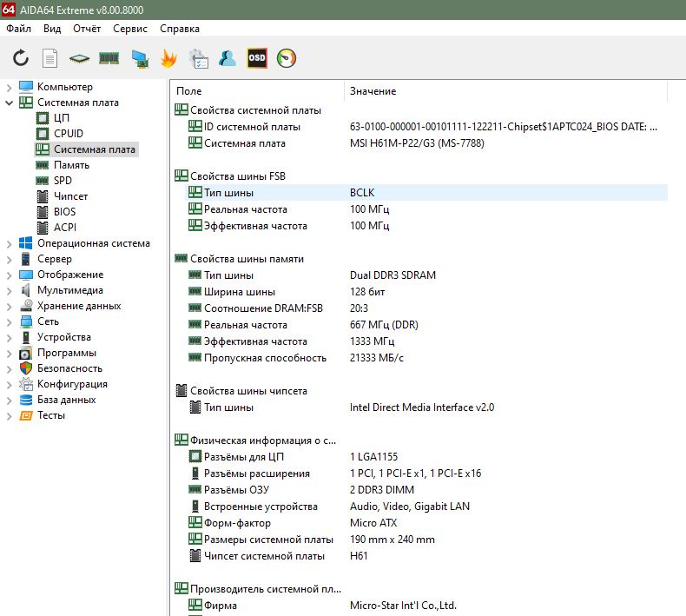Screen dimensions: 686x616
Task: Click the Свойства шины FSB group header
Action: [x=238, y=176]
